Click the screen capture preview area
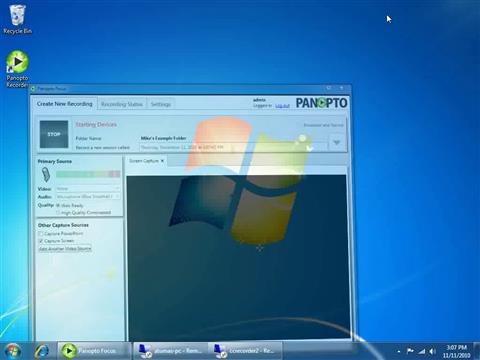This screenshot has height=360, width=480. 237,257
